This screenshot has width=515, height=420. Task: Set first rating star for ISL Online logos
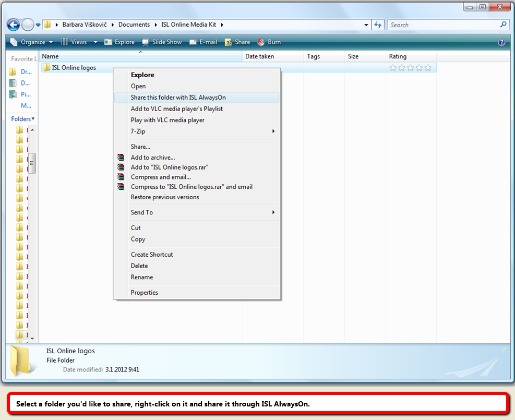[x=393, y=68]
